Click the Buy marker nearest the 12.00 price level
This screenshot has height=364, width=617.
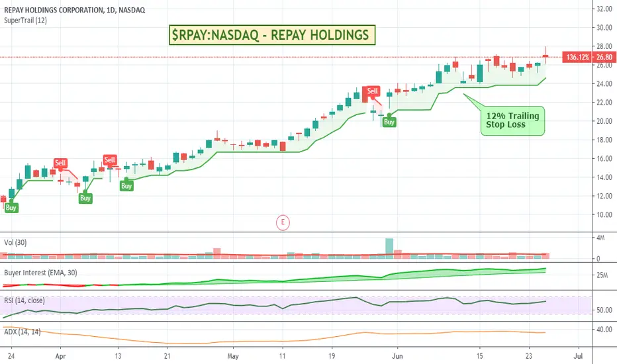tap(85, 197)
